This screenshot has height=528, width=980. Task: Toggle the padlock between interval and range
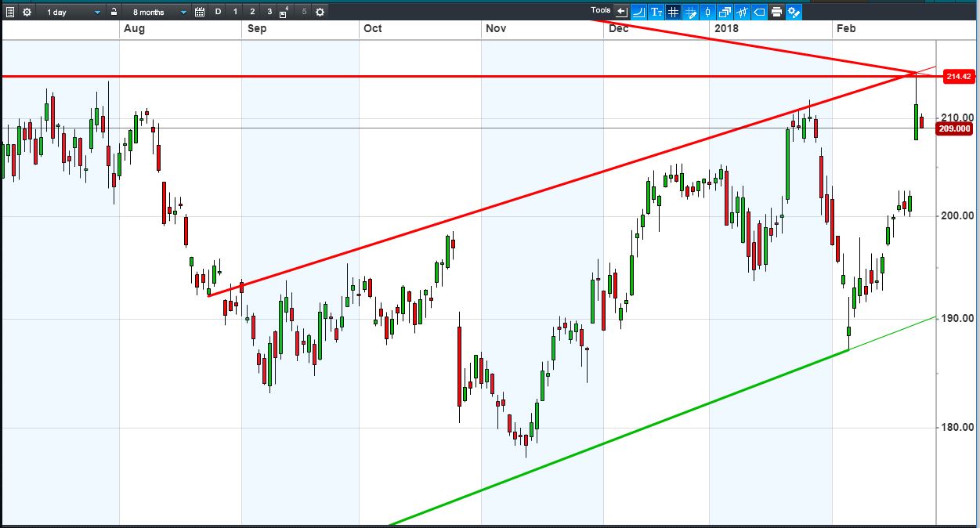(114, 12)
